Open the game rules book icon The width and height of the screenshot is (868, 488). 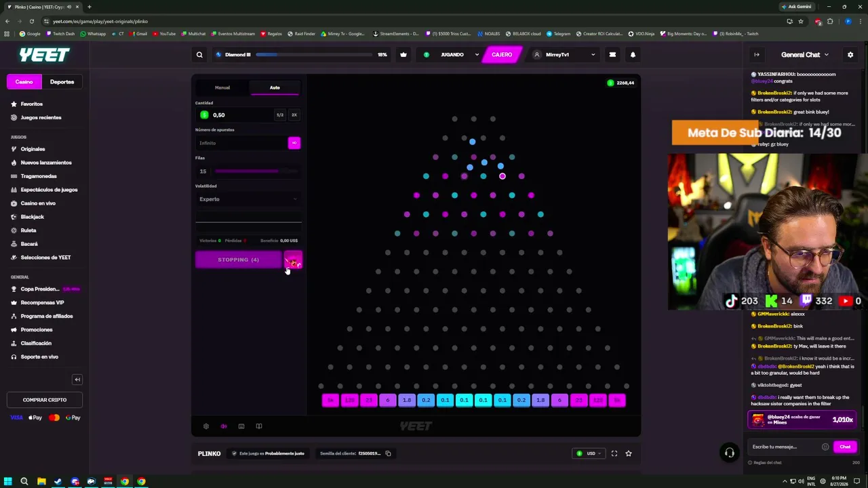click(x=259, y=426)
